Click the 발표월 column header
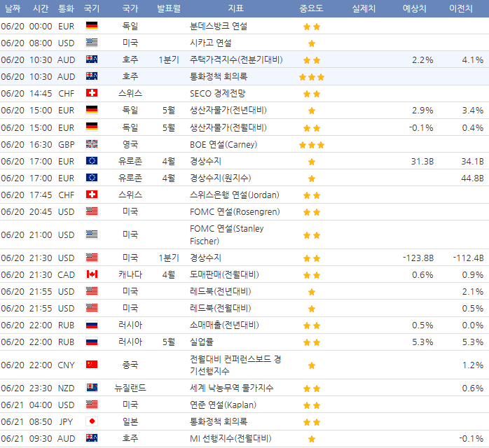 (169, 8)
